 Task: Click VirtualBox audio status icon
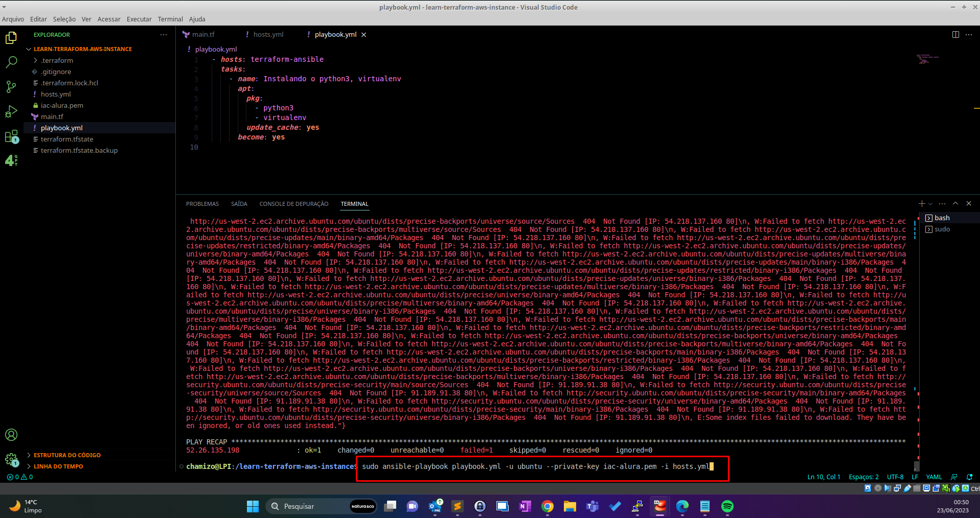[887, 488]
